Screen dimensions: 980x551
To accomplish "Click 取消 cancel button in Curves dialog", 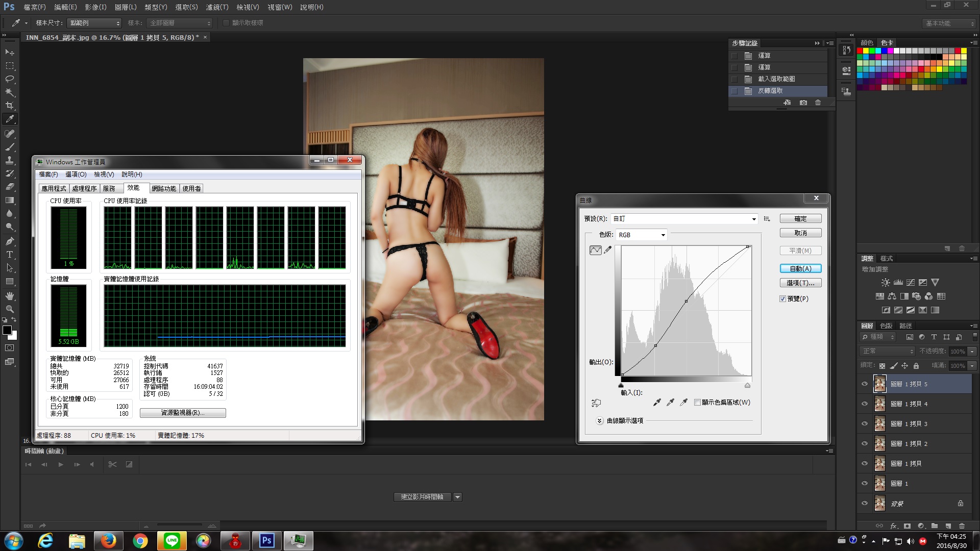I will point(800,233).
